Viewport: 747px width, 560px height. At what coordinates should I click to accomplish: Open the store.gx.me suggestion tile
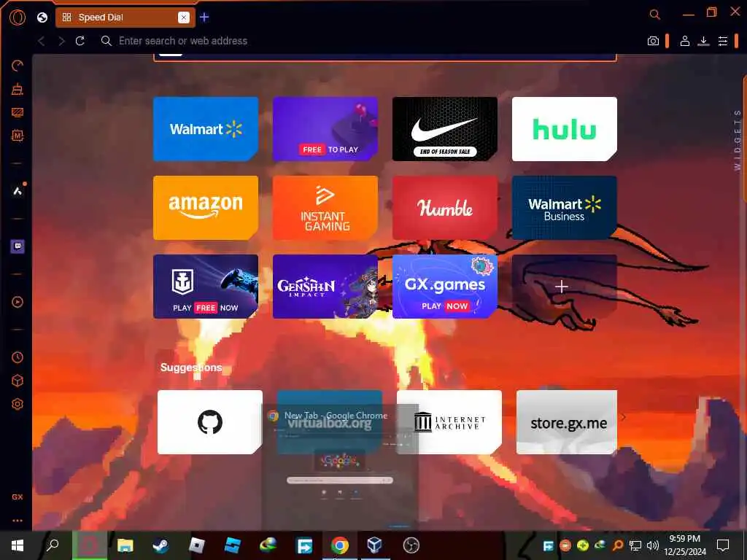[x=567, y=422]
